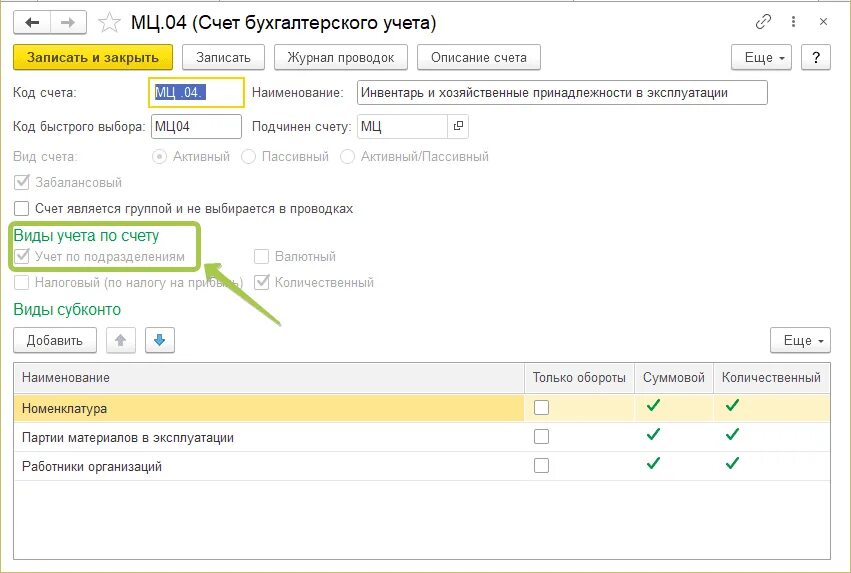
Task: Select the Пассивный radio button
Action: [x=248, y=157]
